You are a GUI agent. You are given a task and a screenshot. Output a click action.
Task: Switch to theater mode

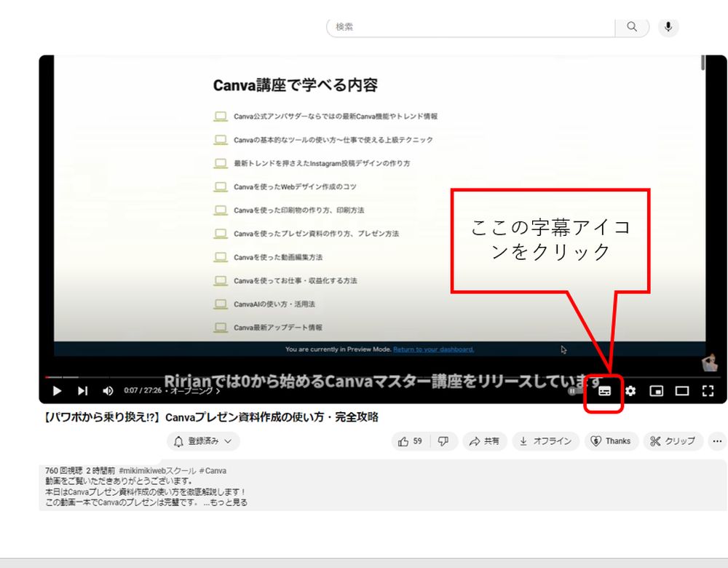click(x=682, y=391)
